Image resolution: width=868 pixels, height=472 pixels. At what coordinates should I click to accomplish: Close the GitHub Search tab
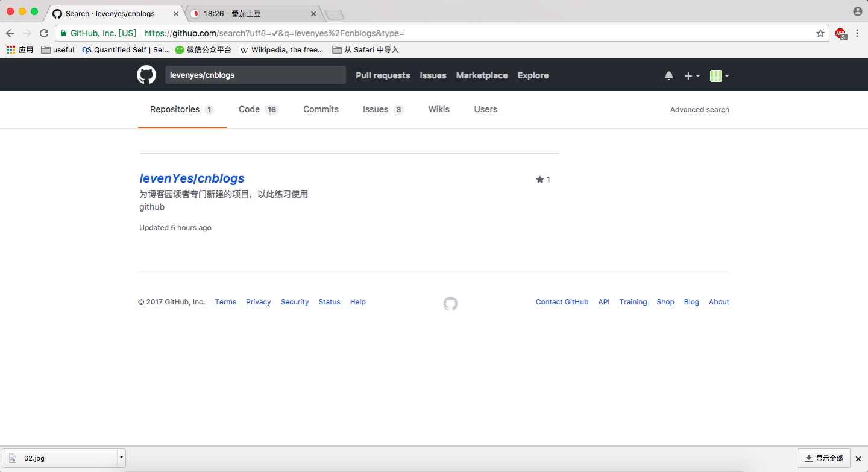point(177,13)
